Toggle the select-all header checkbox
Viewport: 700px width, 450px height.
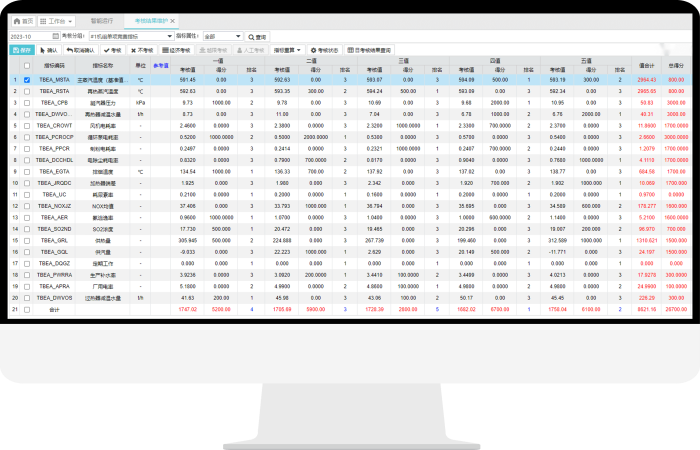coord(27,65)
